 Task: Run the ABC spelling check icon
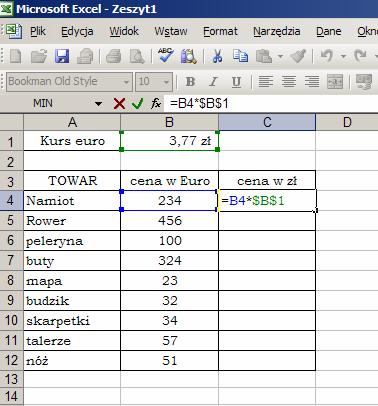pos(166,55)
